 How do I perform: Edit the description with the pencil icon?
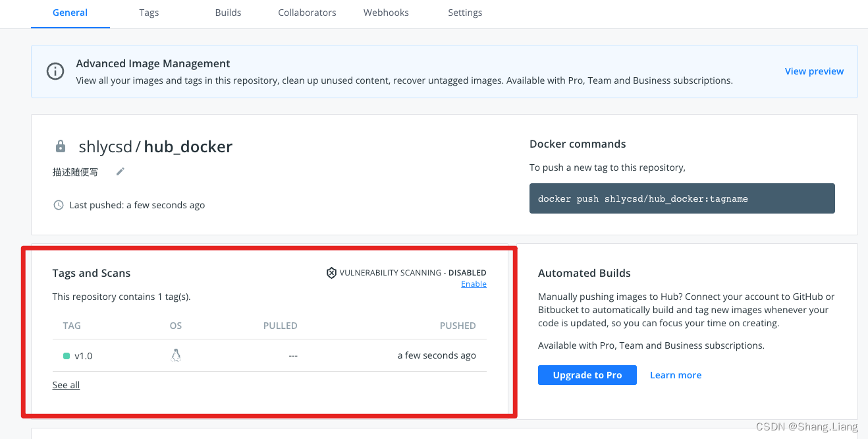pyautogui.click(x=120, y=171)
